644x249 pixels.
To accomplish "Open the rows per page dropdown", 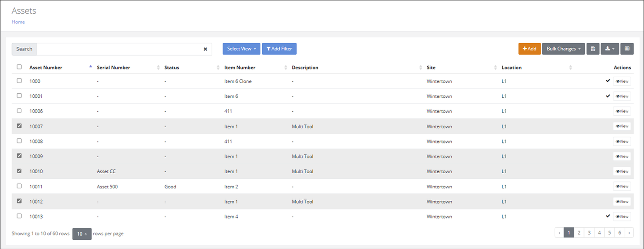I will 82,234.
